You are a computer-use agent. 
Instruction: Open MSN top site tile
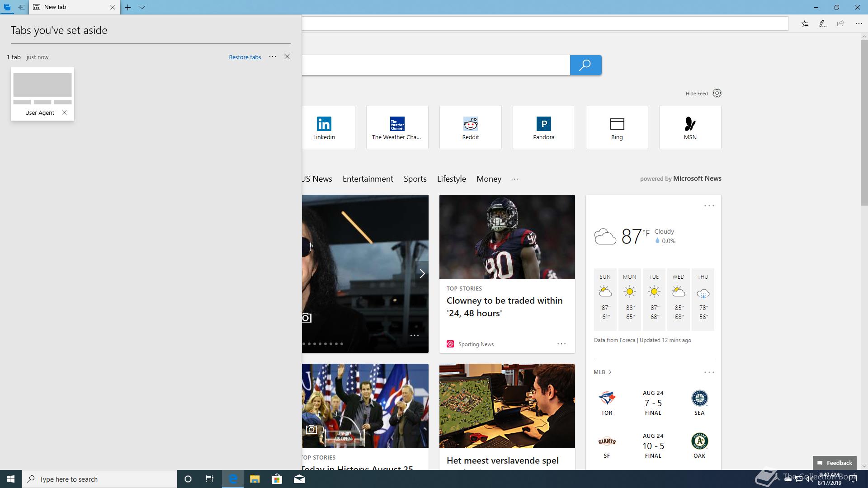[x=690, y=127]
